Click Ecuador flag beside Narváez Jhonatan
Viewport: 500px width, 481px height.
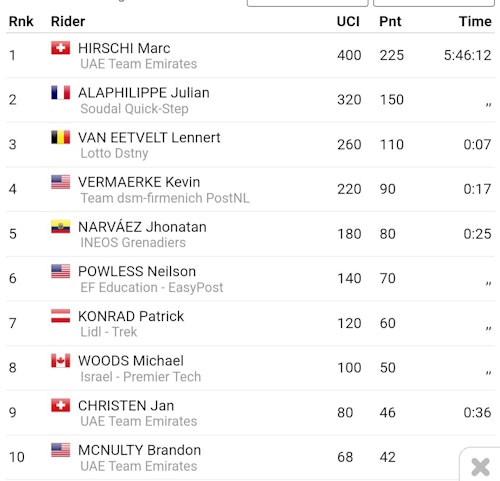[61, 226]
